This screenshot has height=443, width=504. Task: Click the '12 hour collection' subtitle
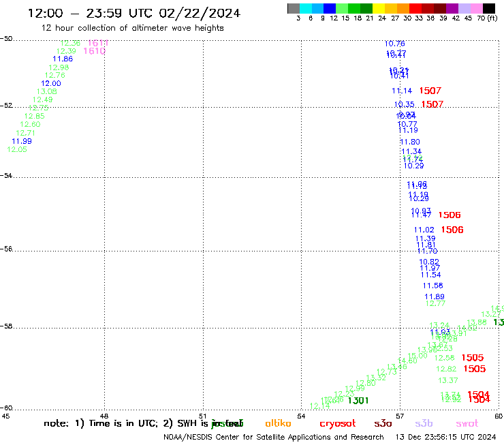click(x=132, y=28)
